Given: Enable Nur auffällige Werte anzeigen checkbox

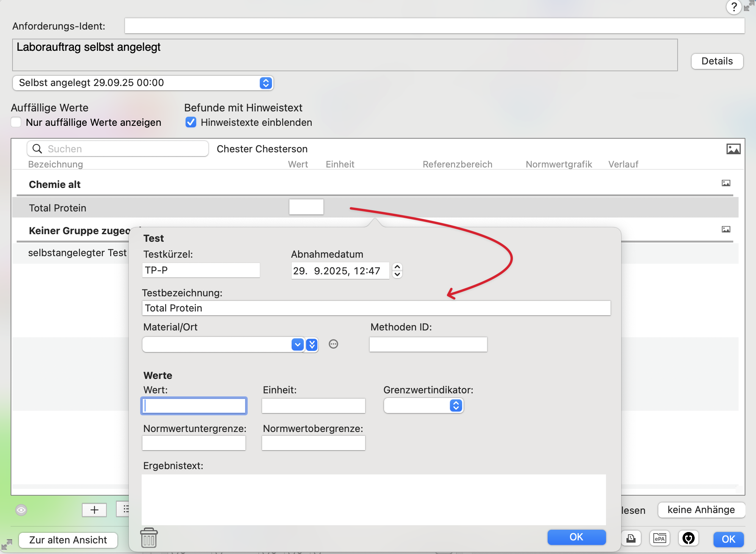Looking at the screenshot, I should click(16, 122).
